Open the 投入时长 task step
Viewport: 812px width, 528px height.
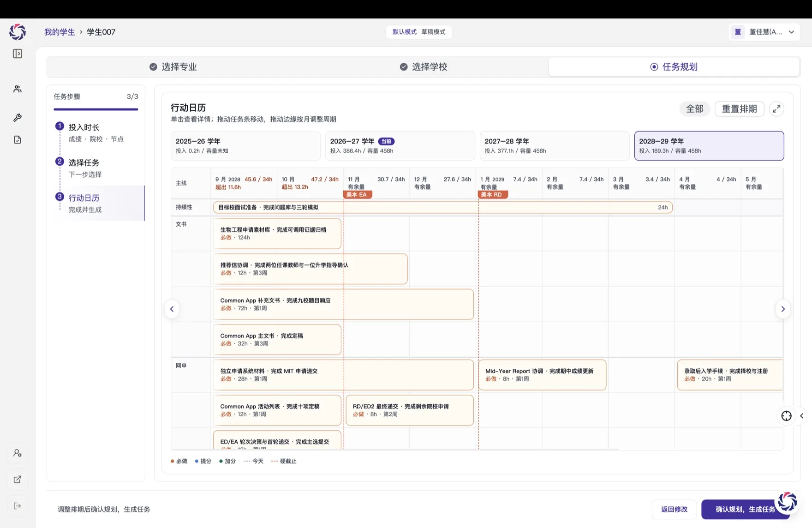[97, 132]
